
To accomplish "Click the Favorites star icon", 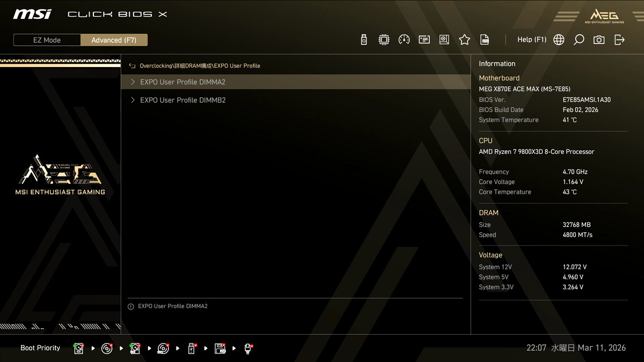I will pyautogui.click(x=464, y=40).
